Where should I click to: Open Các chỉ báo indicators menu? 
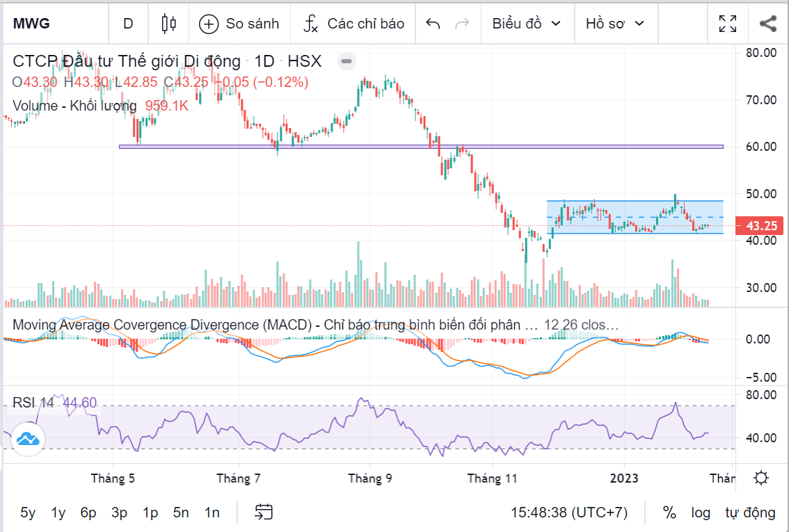[353, 24]
